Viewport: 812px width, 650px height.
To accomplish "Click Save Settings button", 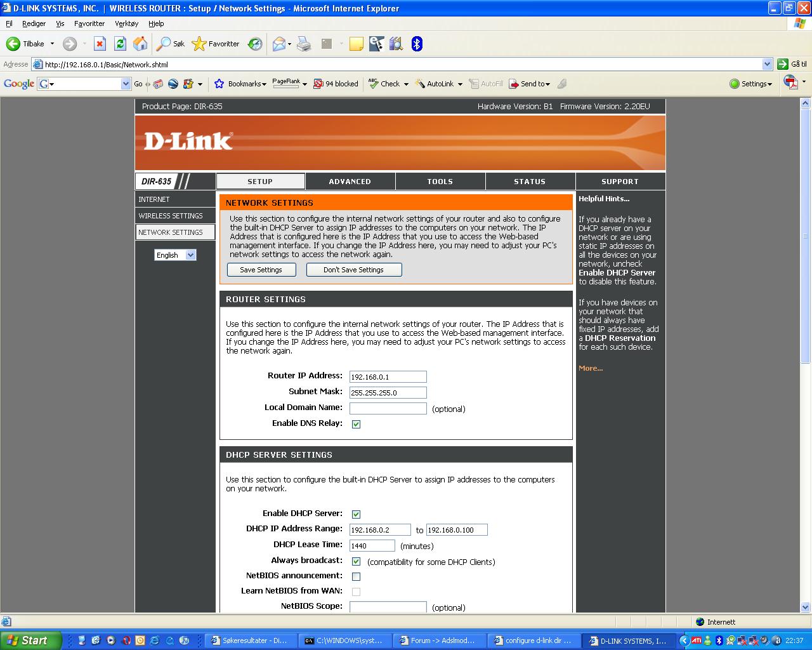I will [261, 270].
